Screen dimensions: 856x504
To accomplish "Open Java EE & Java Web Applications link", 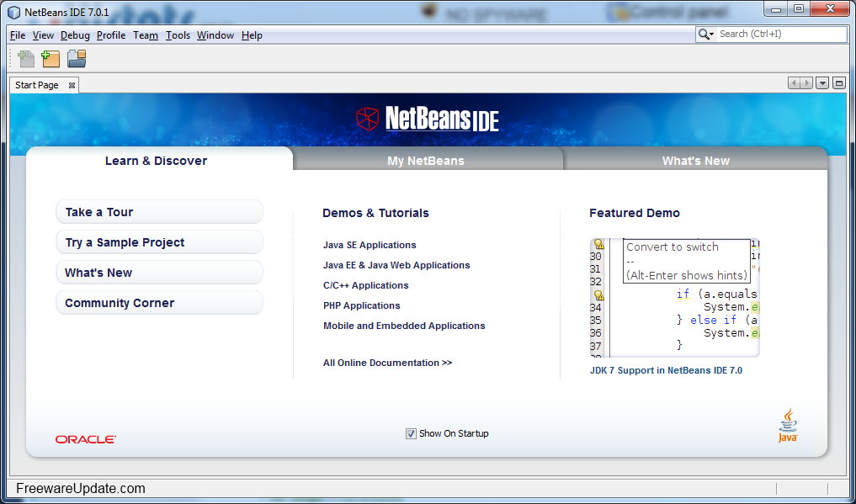I will coord(396,265).
